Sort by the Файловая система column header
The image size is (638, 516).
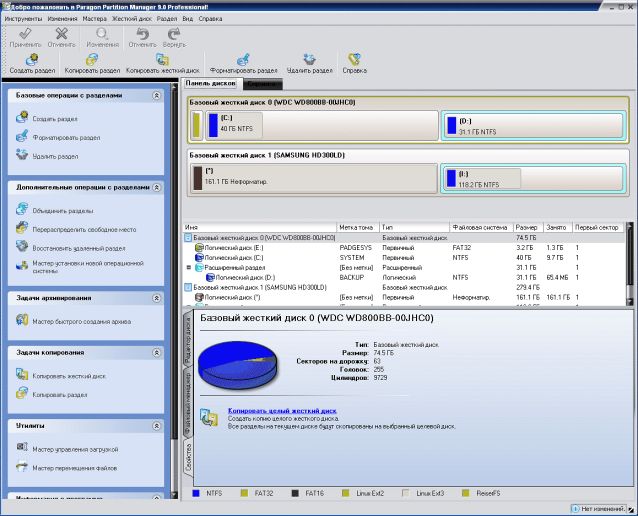click(x=481, y=227)
